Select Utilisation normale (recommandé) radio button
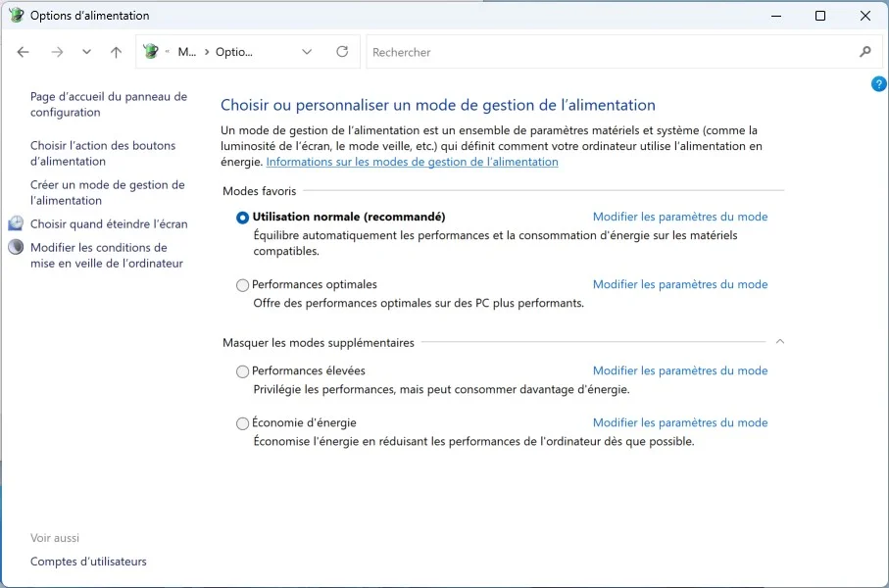The image size is (889, 588). click(x=243, y=218)
